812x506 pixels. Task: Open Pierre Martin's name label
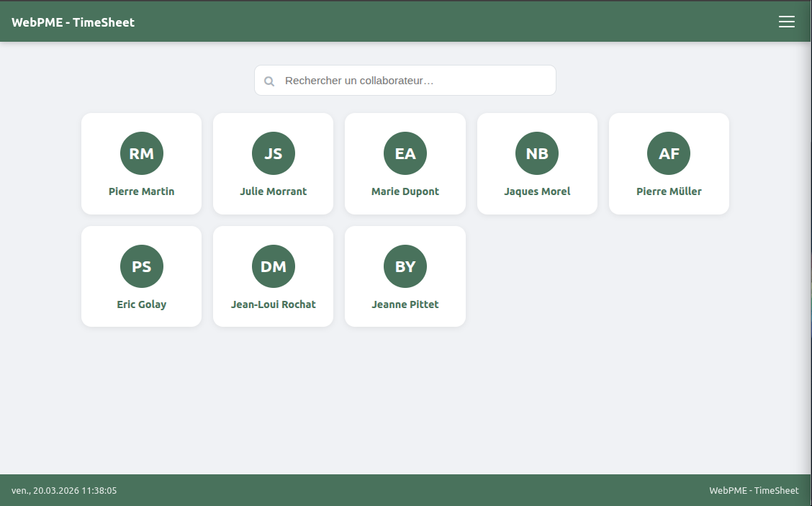click(x=142, y=191)
